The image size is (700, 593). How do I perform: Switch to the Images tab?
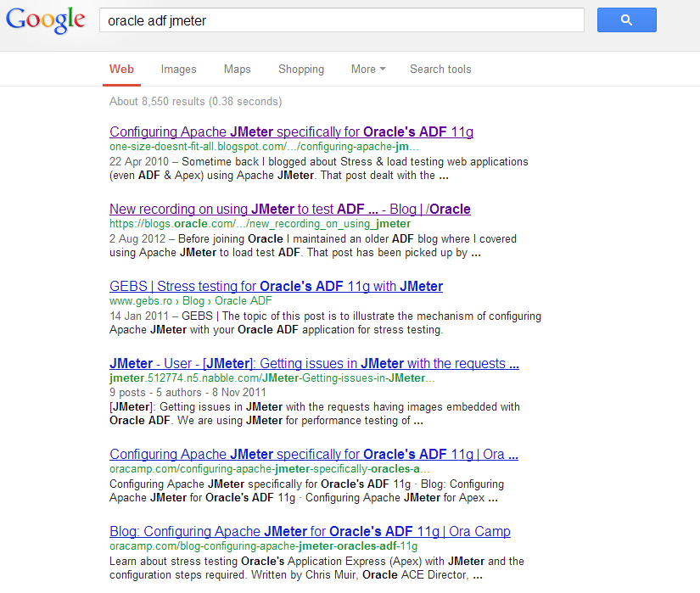coord(178,70)
